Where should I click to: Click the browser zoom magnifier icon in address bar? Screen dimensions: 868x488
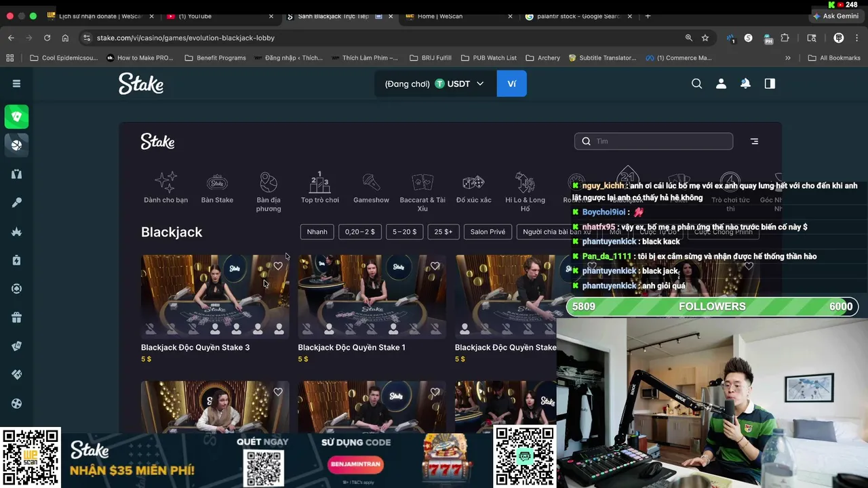[689, 38]
